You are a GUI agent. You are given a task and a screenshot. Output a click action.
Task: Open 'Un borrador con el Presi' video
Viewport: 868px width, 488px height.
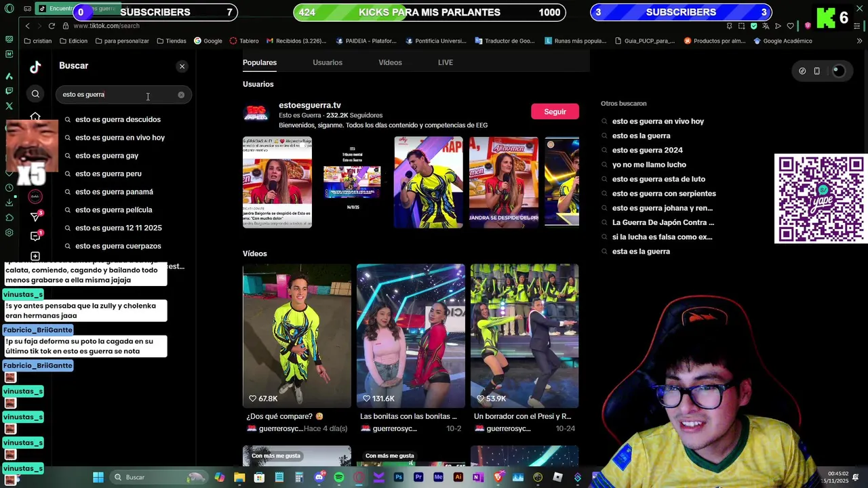524,335
